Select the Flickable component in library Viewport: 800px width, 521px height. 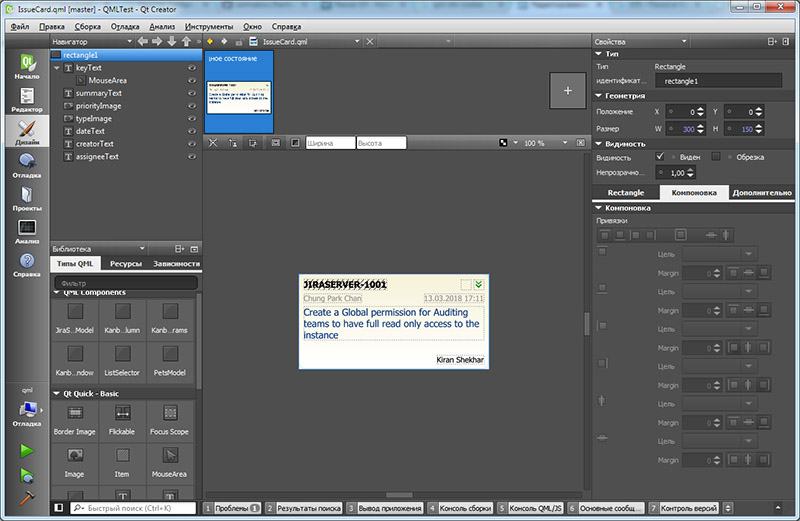pyautogui.click(x=121, y=419)
